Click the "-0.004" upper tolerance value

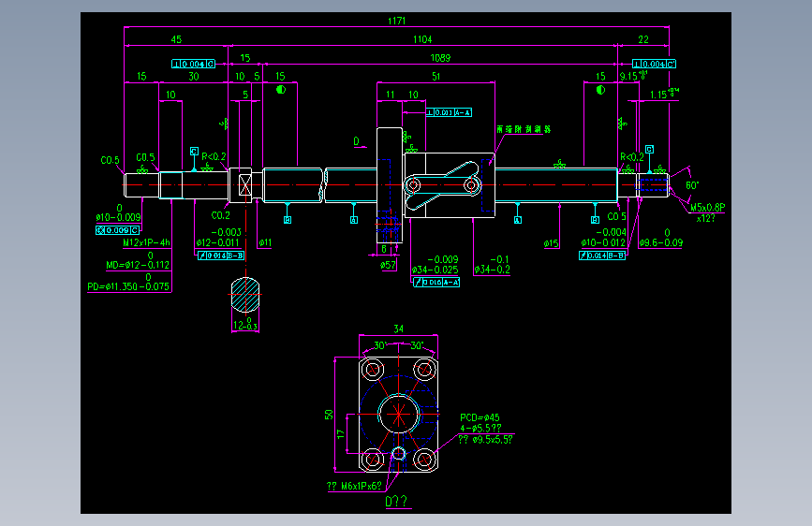[x=611, y=232]
